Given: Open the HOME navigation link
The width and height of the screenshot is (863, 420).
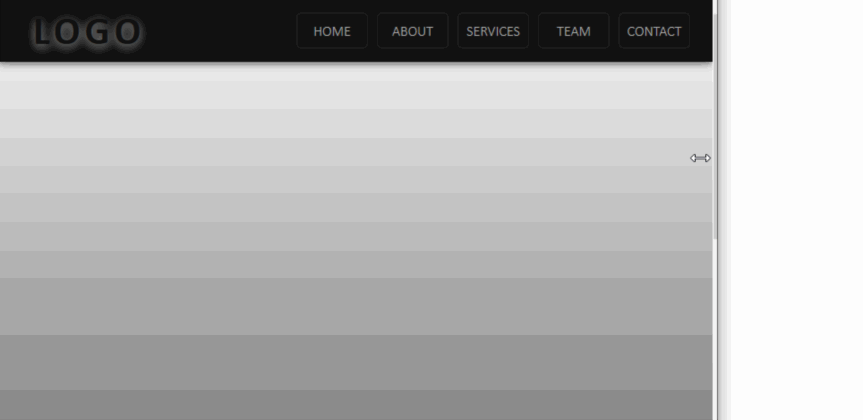Looking at the screenshot, I should pyautogui.click(x=332, y=31).
